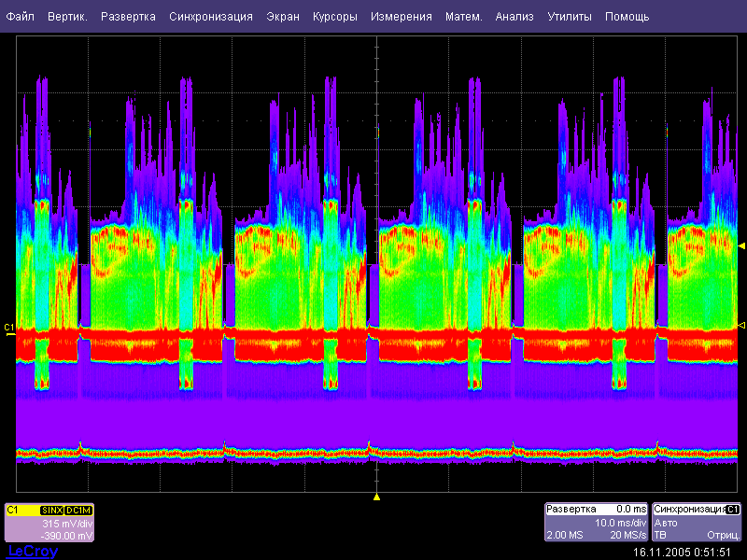
Task: Open the Матем. menu
Action: (464, 17)
